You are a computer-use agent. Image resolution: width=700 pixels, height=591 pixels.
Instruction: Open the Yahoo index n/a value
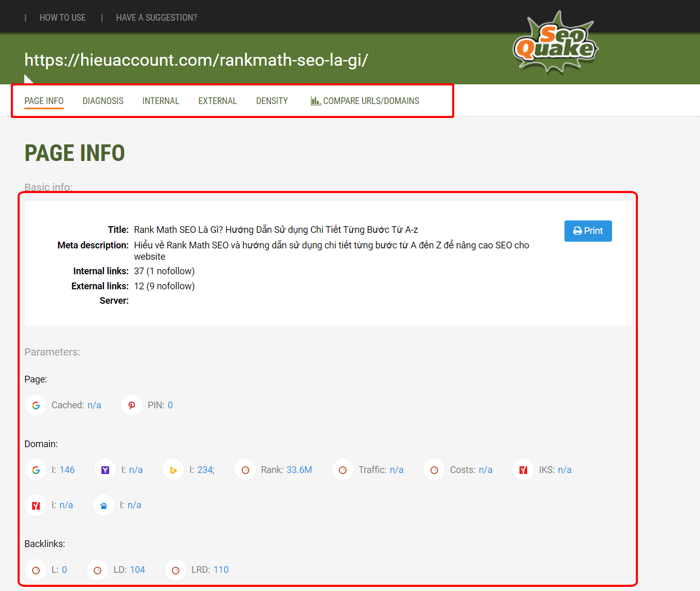[x=136, y=470]
